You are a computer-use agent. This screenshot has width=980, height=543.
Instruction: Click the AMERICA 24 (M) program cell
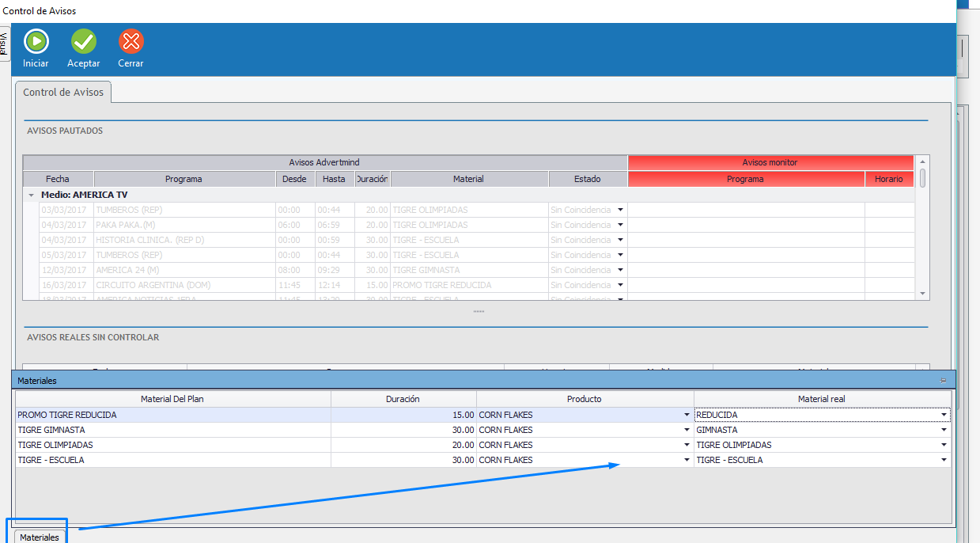tap(184, 270)
